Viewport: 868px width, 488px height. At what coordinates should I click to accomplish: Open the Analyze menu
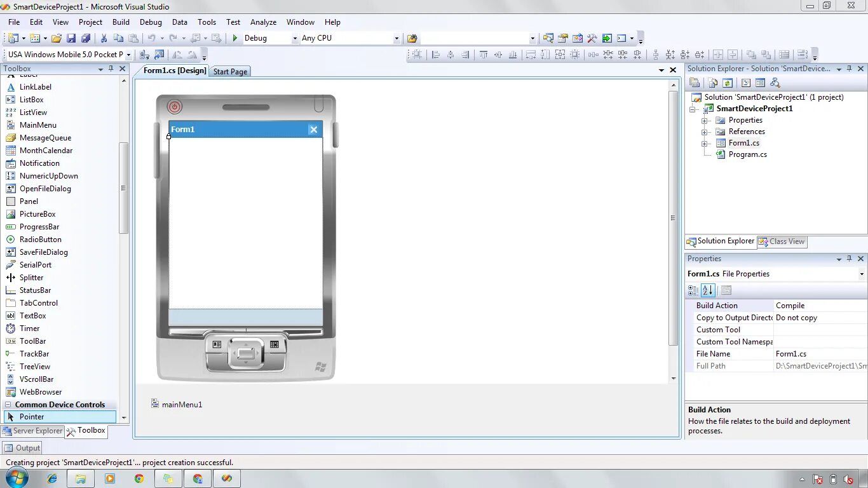[x=263, y=22]
